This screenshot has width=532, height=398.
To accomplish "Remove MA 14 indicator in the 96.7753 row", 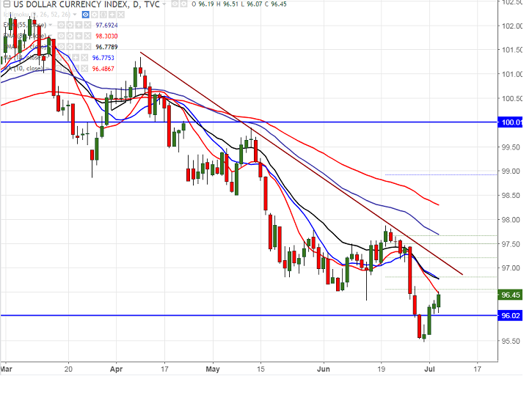I will [x=84, y=58].
